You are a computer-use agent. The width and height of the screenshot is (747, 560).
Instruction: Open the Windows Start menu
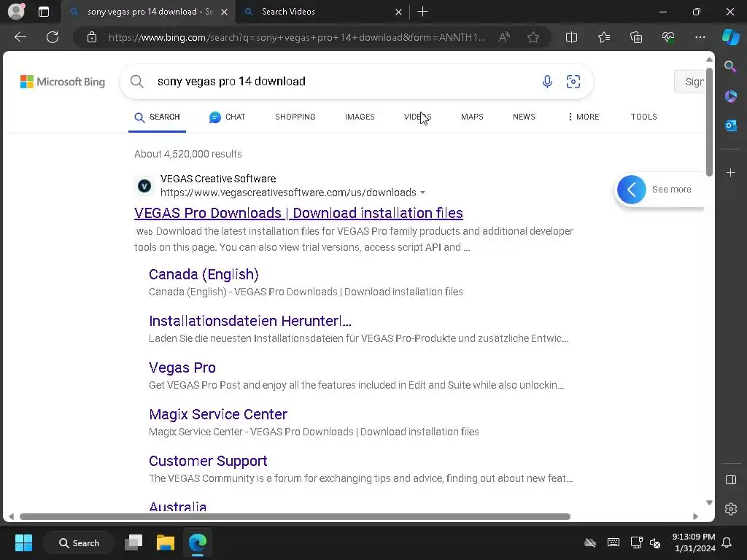(x=23, y=542)
